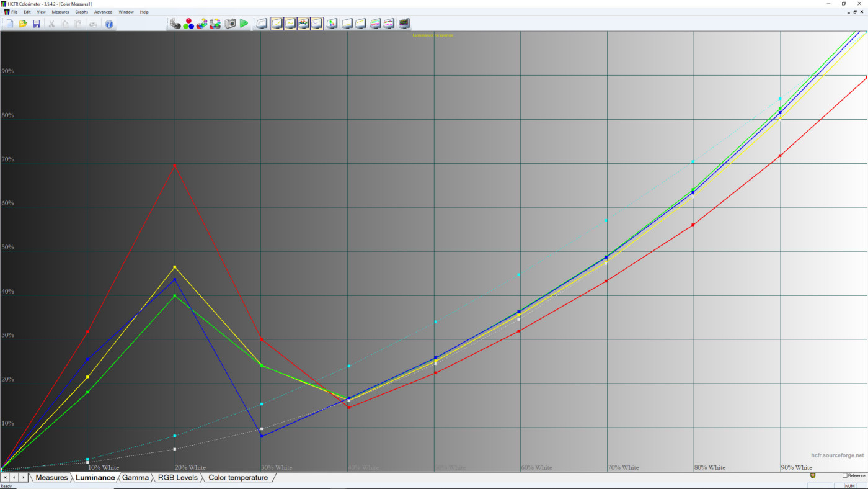This screenshot has width=868, height=489.
Task: Close the current tab with the x button
Action: pyautogui.click(x=5, y=477)
